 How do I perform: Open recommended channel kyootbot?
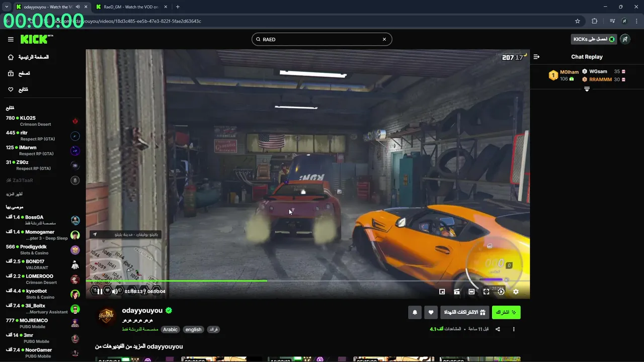[43, 294]
